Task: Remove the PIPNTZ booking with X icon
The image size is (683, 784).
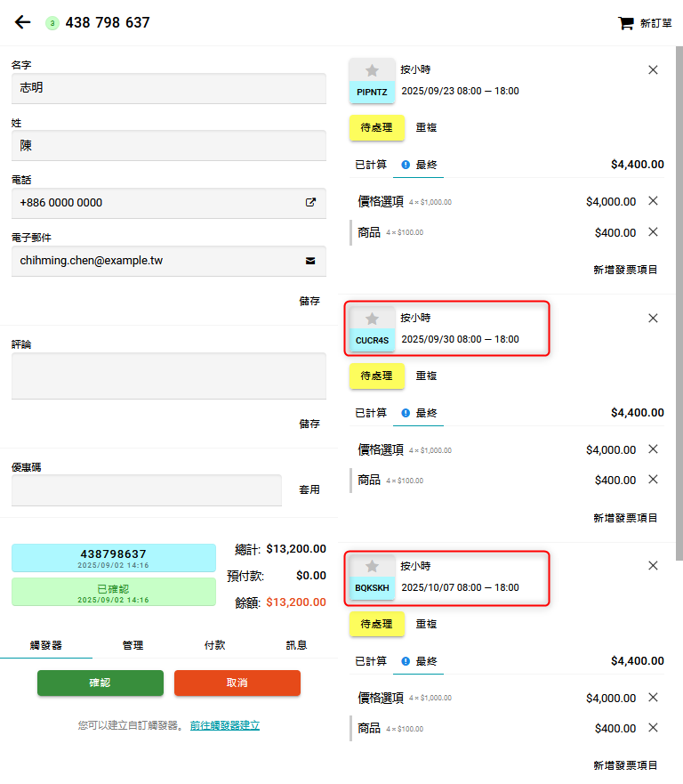Action: (653, 69)
